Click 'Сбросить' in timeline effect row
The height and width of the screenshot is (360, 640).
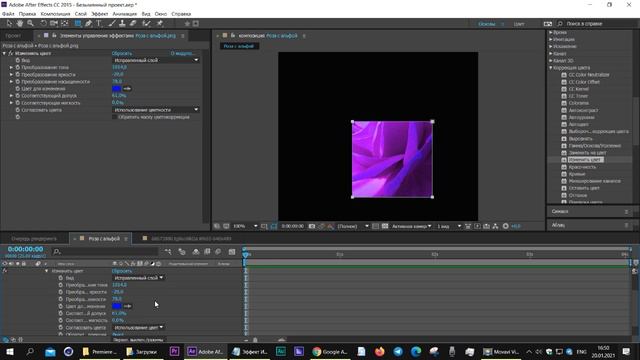tap(122, 271)
